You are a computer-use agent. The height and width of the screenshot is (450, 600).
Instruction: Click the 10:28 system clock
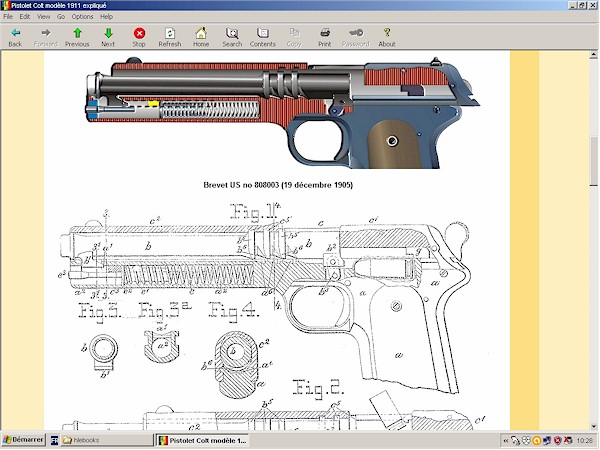click(584, 441)
